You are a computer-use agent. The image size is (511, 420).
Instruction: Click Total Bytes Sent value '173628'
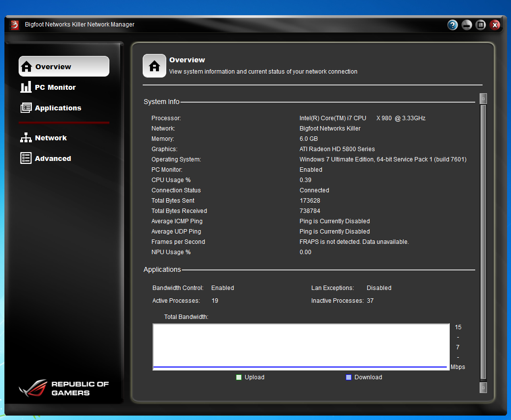click(x=309, y=201)
